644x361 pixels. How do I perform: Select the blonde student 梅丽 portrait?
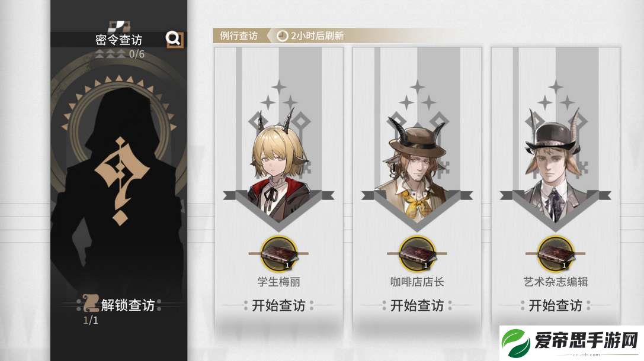point(278,164)
